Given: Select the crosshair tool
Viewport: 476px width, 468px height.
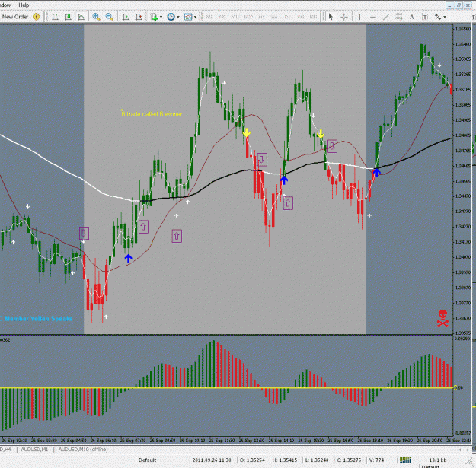Looking at the screenshot, I should point(344,17).
